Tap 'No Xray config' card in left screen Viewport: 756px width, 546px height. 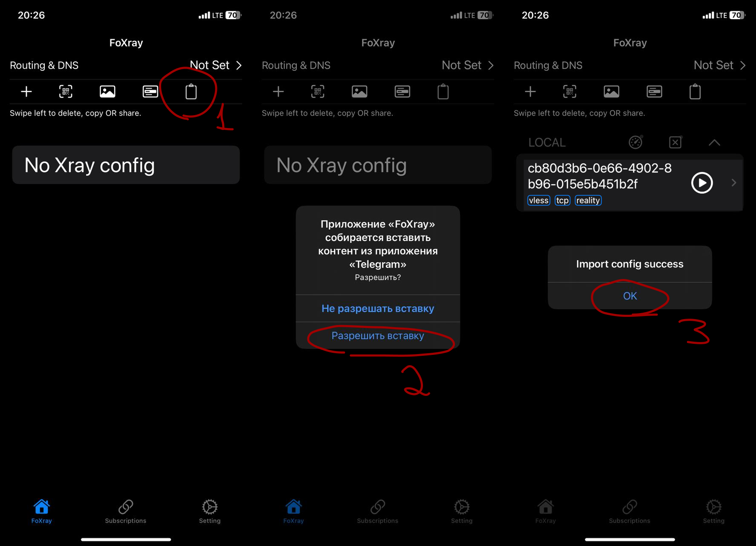pyautogui.click(x=126, y=165)
